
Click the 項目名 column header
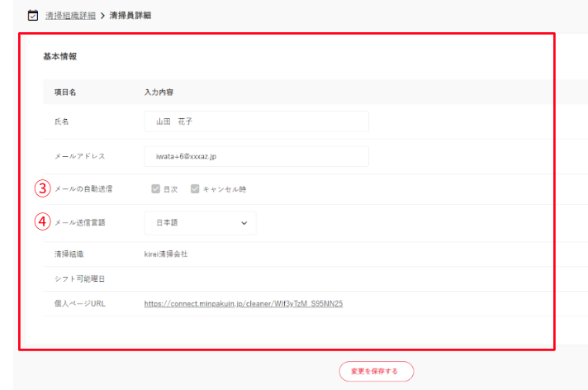(65, 92)
